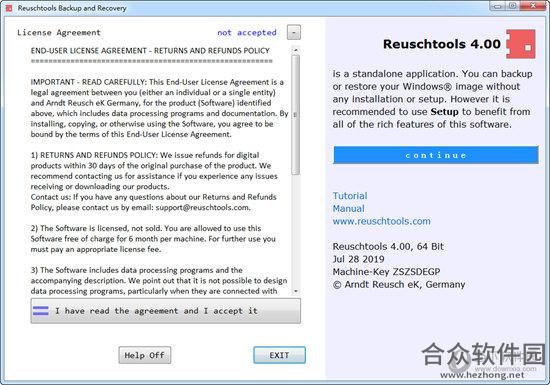
Task: Click the 'END-USER LICENSE AGREEMENT' heading line
Action: 150,50
